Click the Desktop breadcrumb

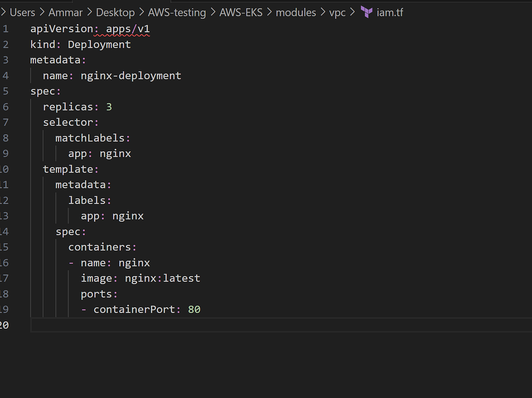[x=115, y=12]
